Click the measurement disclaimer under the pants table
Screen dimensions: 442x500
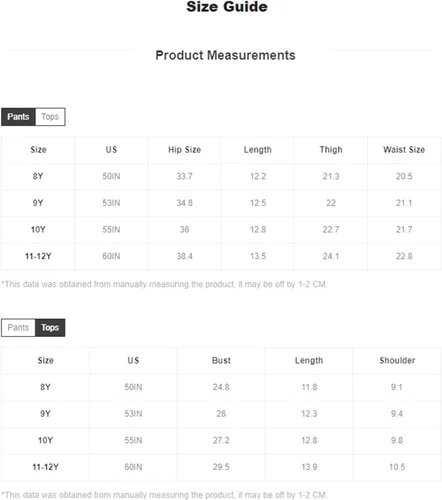click(x=164, y=284)
